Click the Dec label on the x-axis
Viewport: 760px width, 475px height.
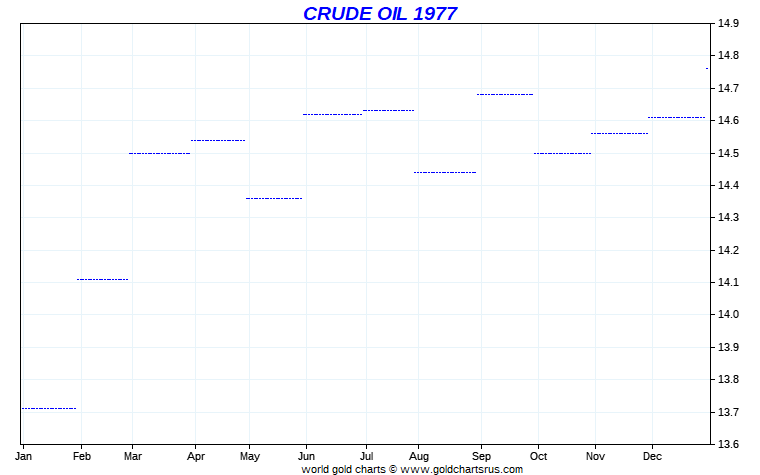tap(652, 457)
